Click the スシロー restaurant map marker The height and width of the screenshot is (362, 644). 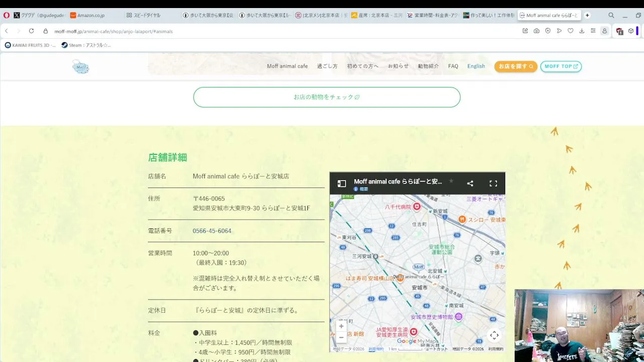[462, 219]
